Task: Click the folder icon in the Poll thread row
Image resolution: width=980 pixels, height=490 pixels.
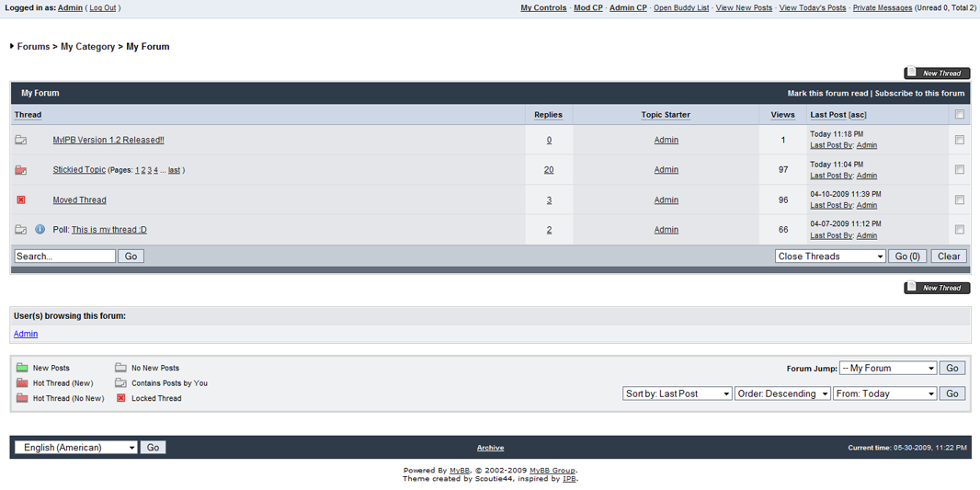Action: 20,230
